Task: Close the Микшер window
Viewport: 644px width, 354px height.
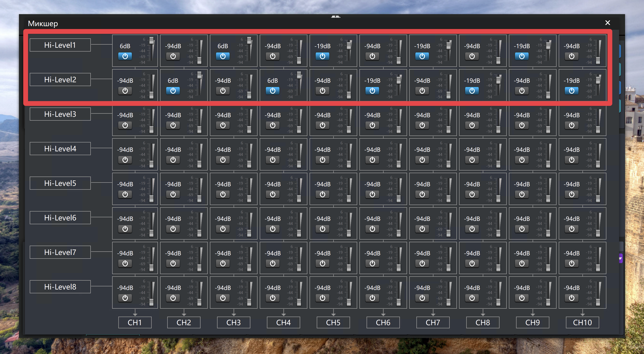Action: 608,23
